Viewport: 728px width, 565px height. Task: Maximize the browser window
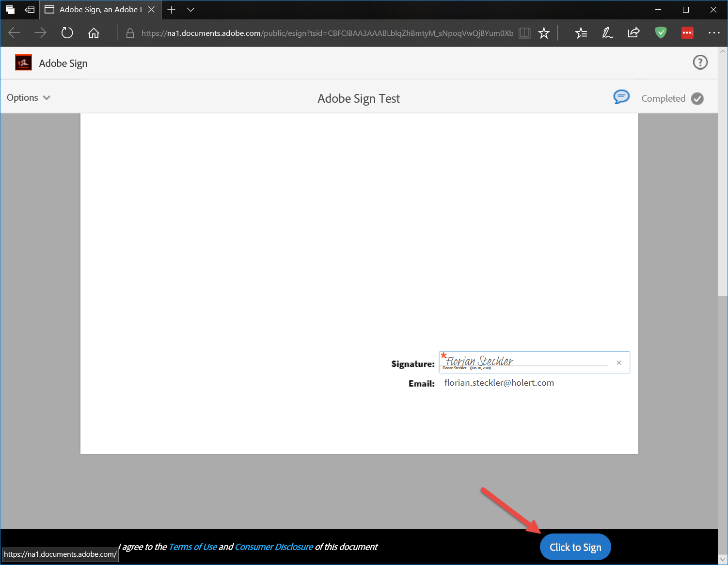coord(686,10)
